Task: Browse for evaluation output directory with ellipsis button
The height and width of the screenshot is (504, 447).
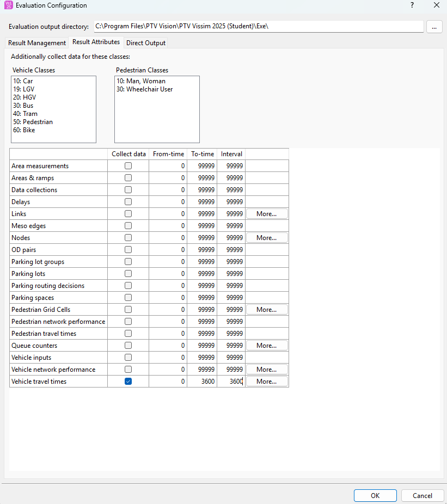Action: coord(434,27)
